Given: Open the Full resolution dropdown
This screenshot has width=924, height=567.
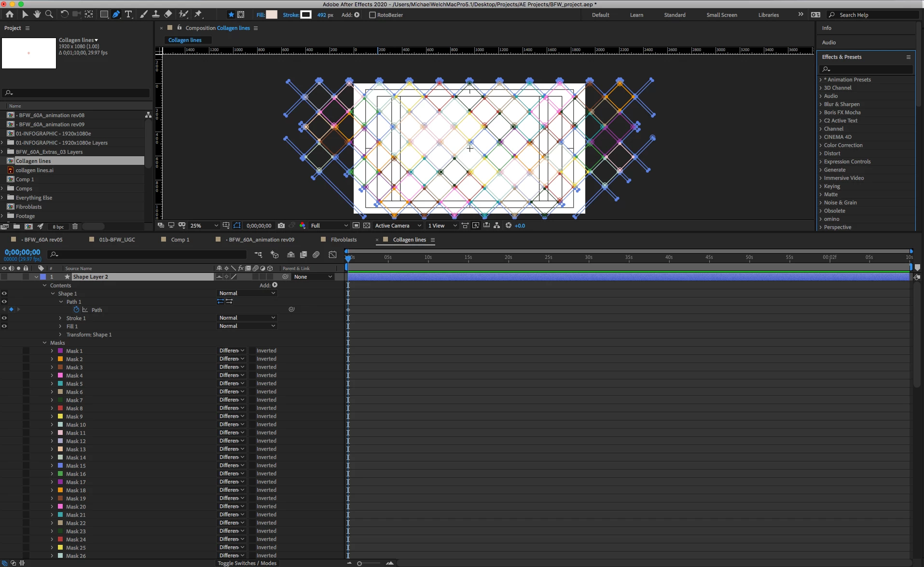Looking at the screenshot, I should [330, 226].
